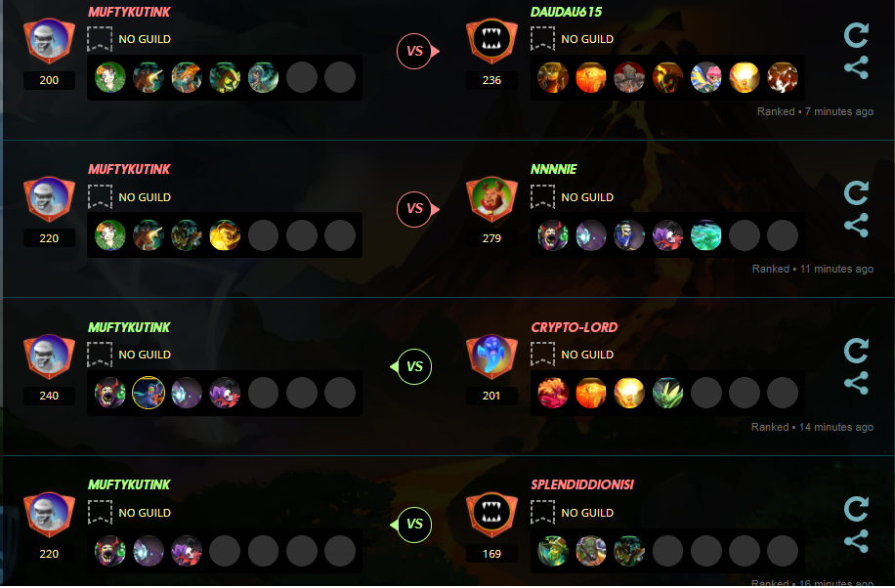
Task: Share the battle against DAUDAU615
Action: (x=856, y=67)
